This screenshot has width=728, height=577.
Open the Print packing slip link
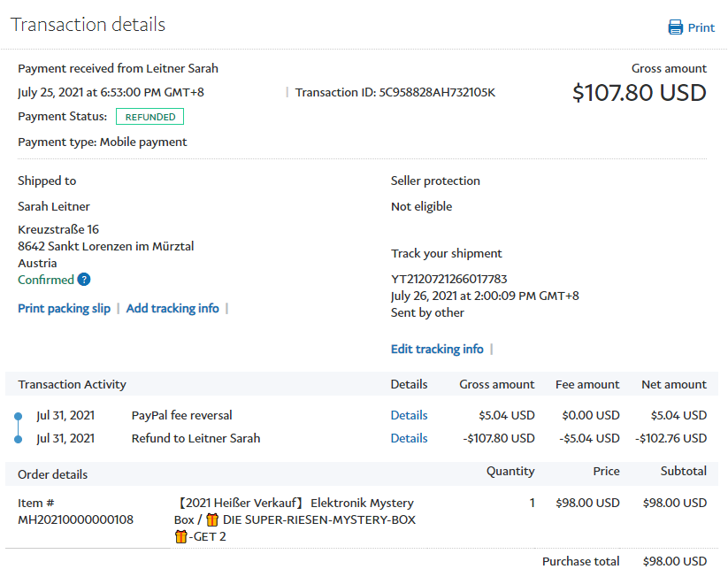point(64,308)
